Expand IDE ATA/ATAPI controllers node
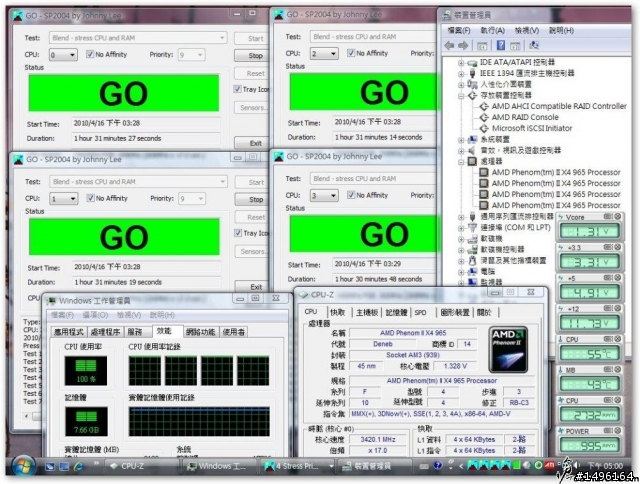This screenshot has width=640, height=484. [461, 63]
